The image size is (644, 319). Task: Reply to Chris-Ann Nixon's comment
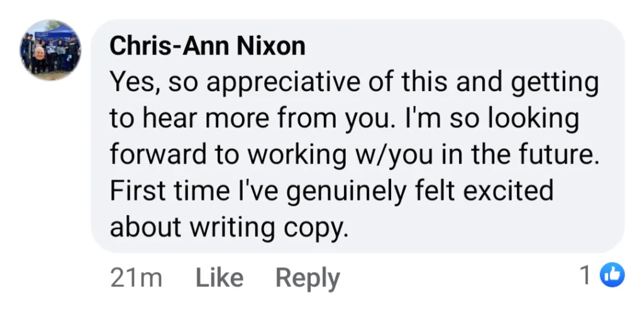pyautogui.click(x=308, y=277)
